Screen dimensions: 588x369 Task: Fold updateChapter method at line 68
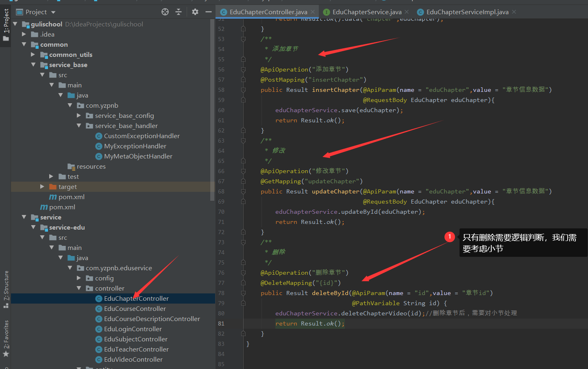click(x=243, y=191)
